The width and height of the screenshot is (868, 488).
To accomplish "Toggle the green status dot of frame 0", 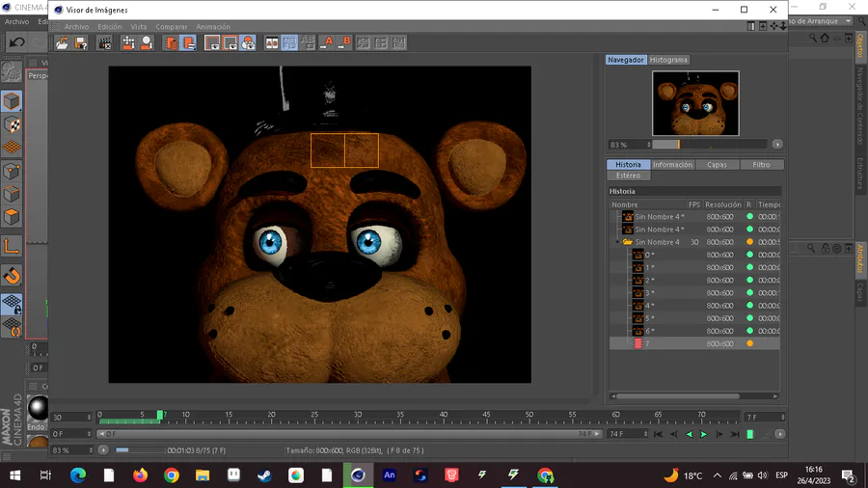I will pos(749,255).
